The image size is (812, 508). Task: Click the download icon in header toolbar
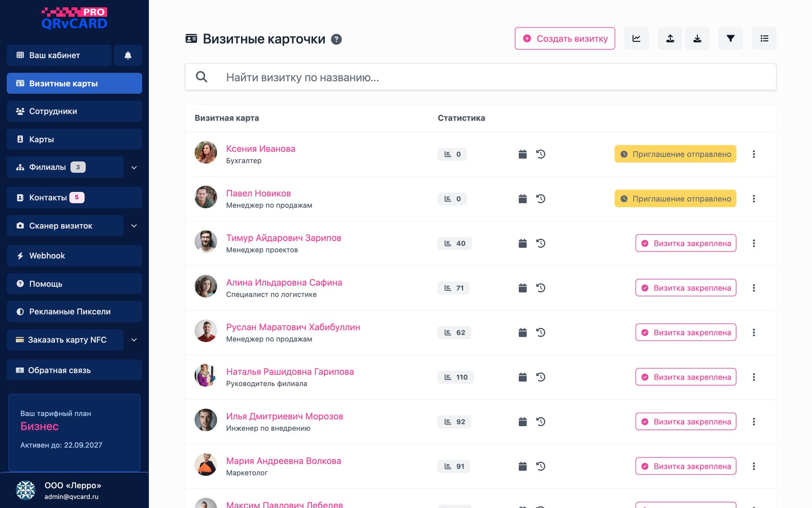[x=697, y=38]
